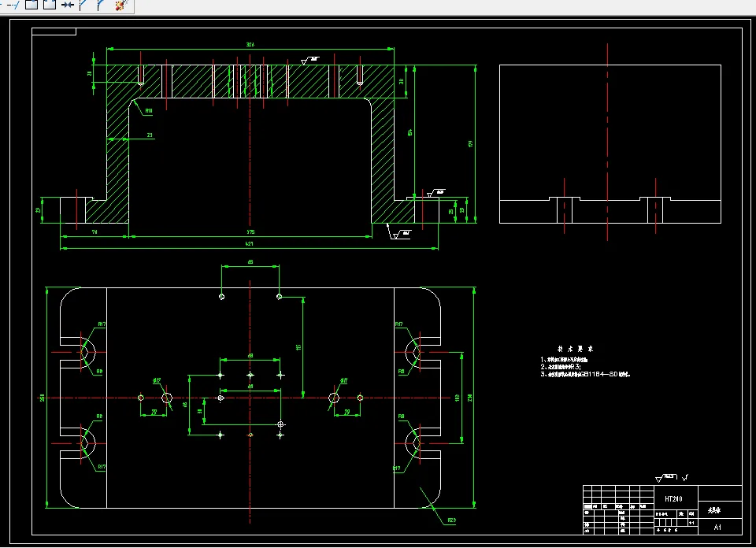This screenshot has width=756, height=548.
Task: Activate the Join tool icon
Action: coord(68,5)
